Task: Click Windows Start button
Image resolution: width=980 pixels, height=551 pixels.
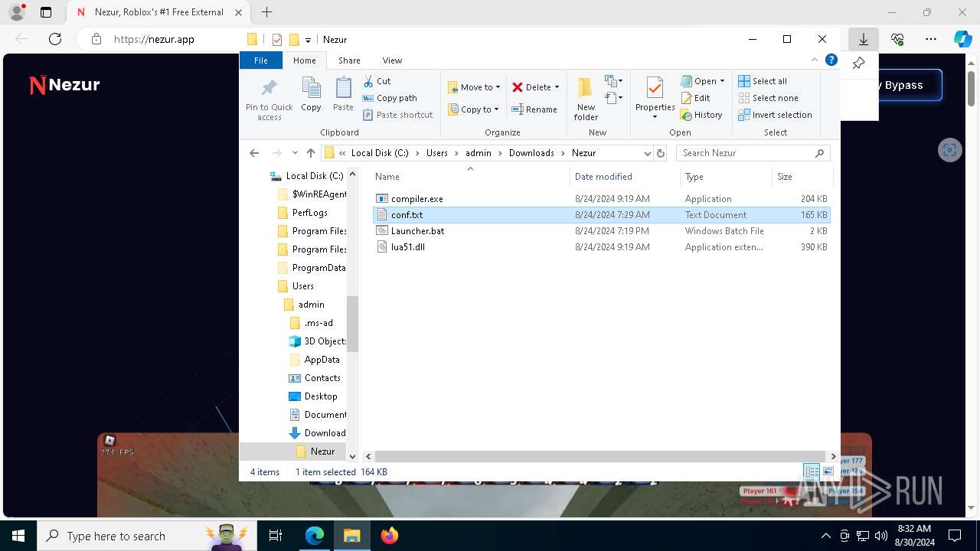Action: (x=18, y=536)
